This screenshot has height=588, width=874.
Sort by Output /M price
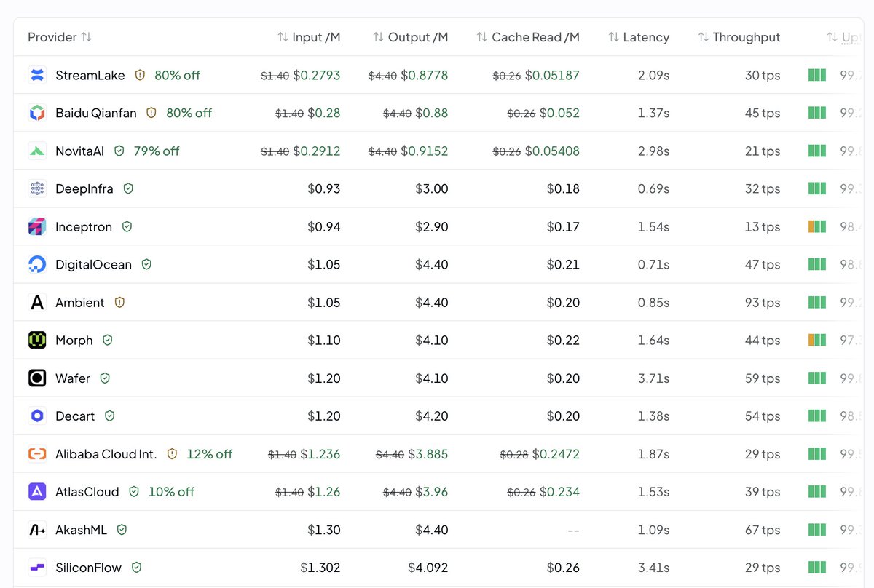coord(410,37)
